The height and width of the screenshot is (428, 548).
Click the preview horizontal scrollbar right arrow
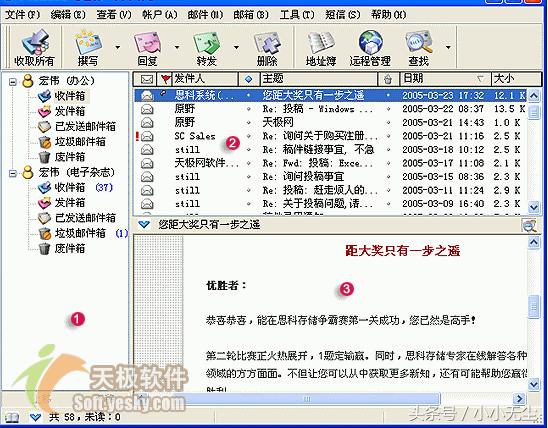pyautogui.click(x=519, y=399)
